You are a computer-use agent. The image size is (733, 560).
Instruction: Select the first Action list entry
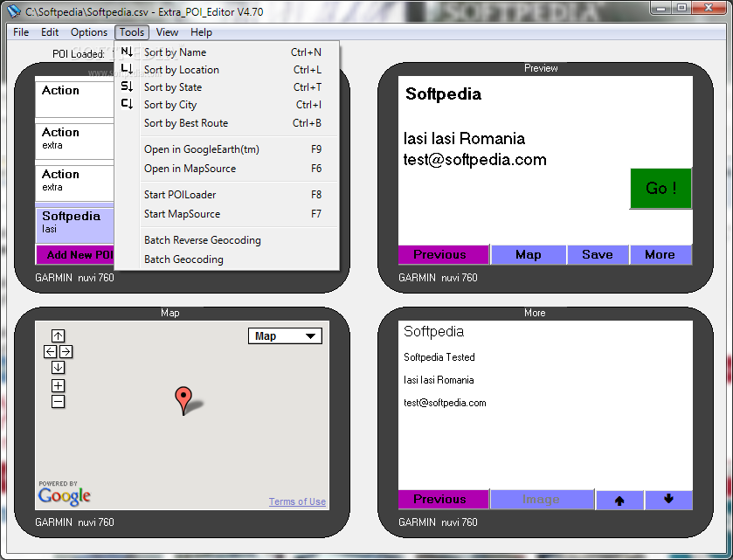pos(75,100)
